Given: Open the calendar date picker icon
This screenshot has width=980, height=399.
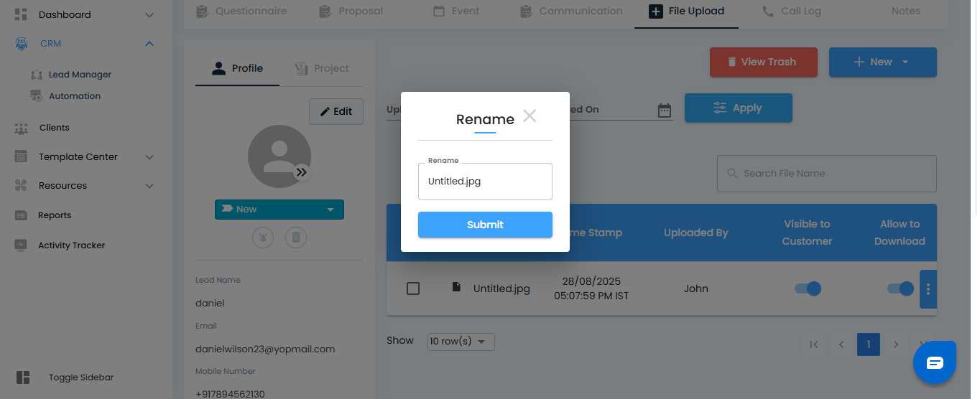Looking at the screenshot, I should click(x=665, y=110).
